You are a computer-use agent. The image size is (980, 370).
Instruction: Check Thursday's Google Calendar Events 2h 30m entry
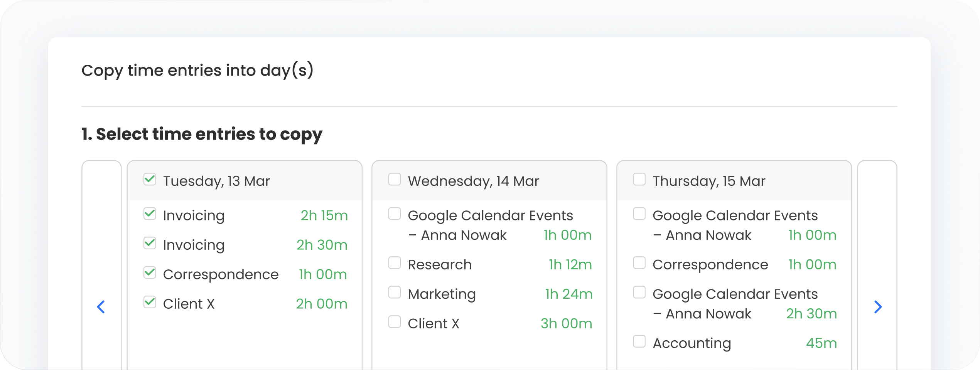point(639,292)
